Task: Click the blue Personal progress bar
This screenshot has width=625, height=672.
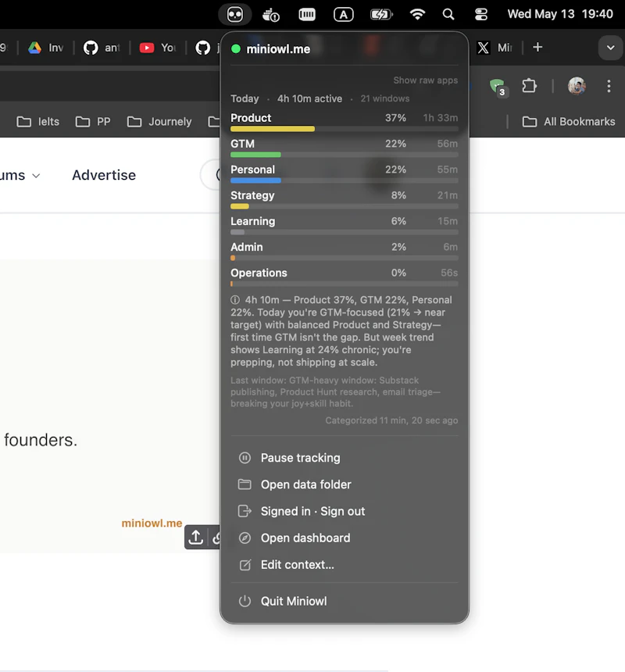Action: [255, 181]
